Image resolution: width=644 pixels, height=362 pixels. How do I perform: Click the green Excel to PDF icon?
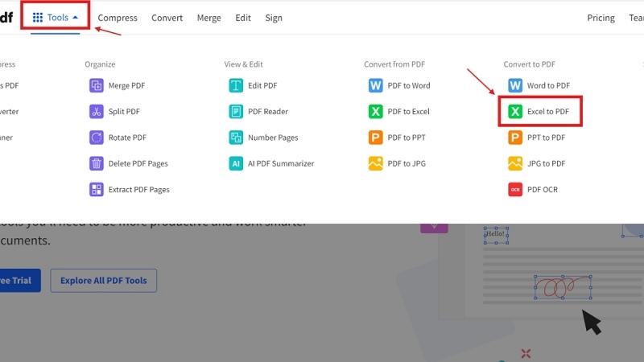(515, 111)
